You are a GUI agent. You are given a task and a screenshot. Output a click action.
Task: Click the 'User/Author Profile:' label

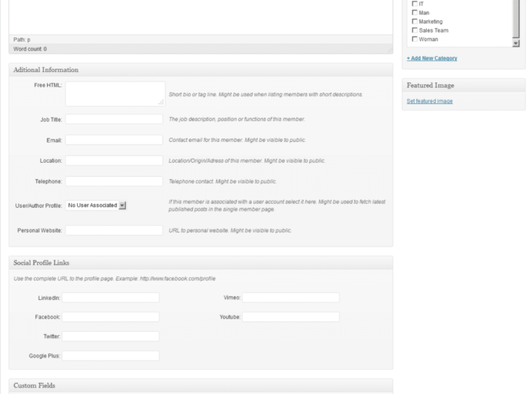(x=39, y=206)
